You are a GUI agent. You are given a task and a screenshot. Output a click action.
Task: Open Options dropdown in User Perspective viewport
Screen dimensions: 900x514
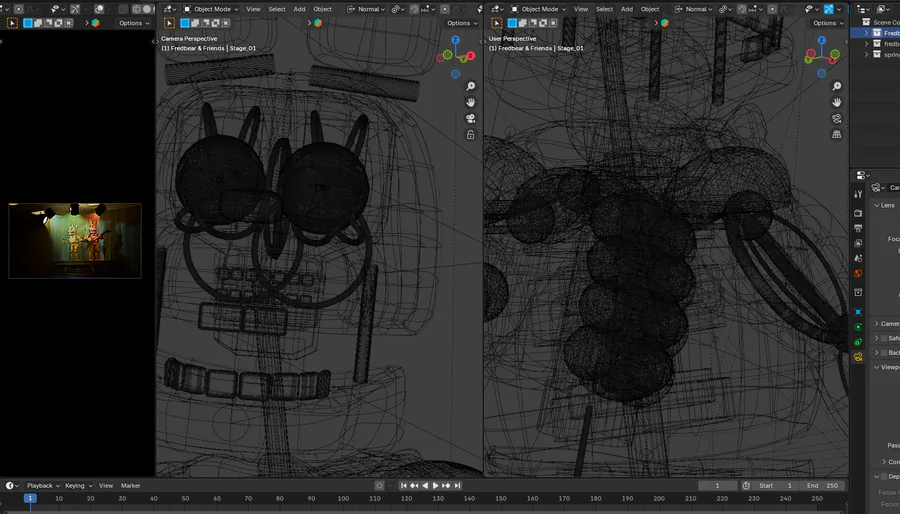pos(828,23)
